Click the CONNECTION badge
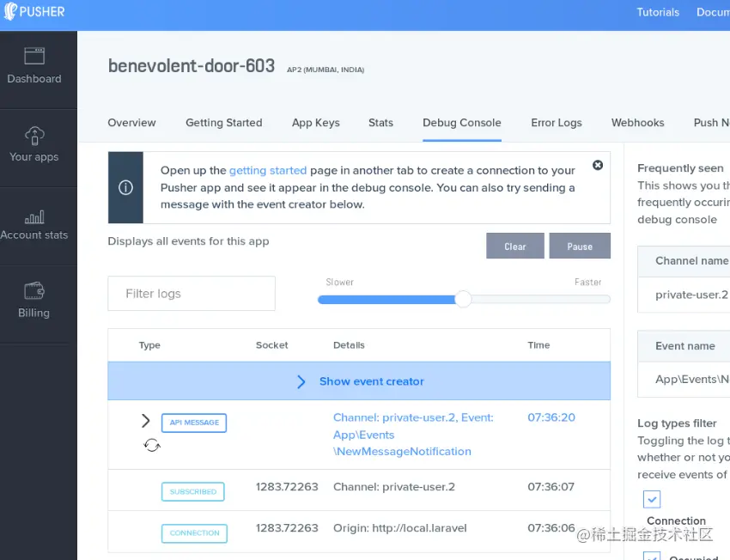The height and width of the screenshot is (560, 730). 194,533
